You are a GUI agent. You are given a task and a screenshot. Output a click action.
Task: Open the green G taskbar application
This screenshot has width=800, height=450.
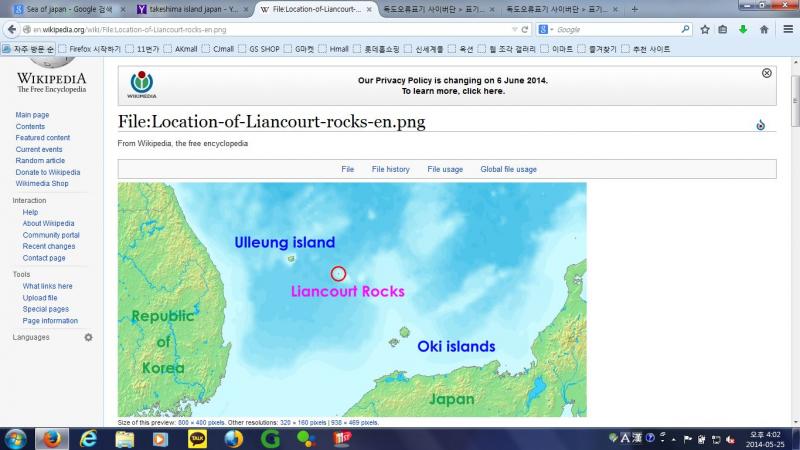pyautogui.click(x=270, y=439)
